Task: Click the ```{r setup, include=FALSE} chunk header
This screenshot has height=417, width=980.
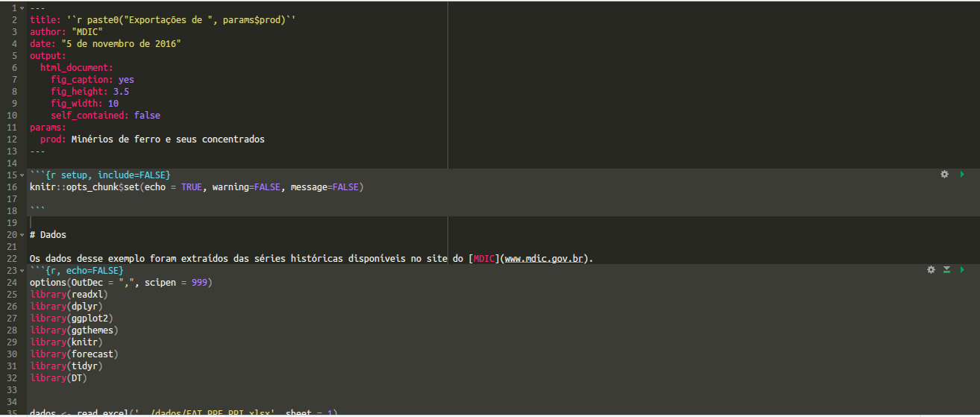Action: [x=101, y=175]
